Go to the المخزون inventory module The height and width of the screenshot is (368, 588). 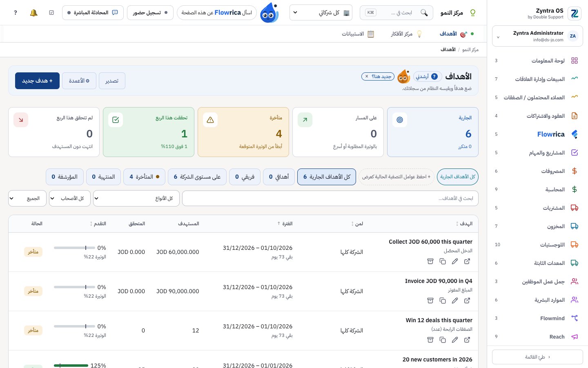pyautogui.click(x=537, y=226)
